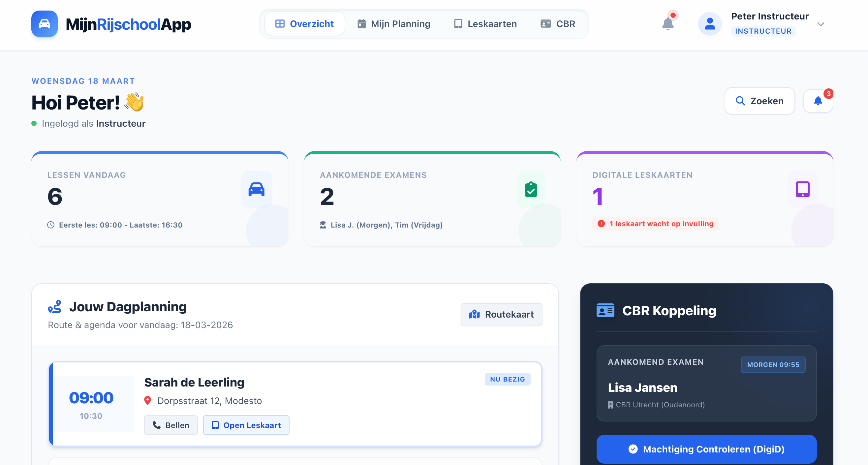Click the clipboard icon on Aankomende Examens card
The image size is (868, 465).
click(x=531, y=189)
